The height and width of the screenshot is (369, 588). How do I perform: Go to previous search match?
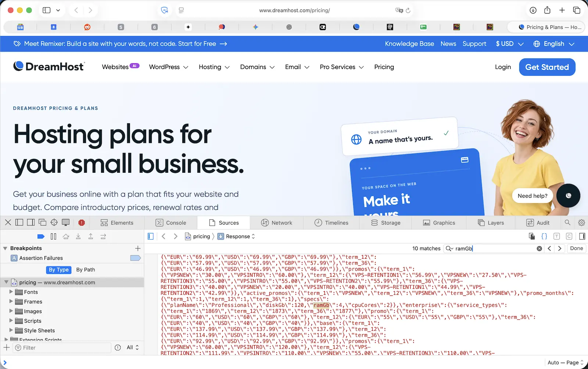tap(549, 248)
